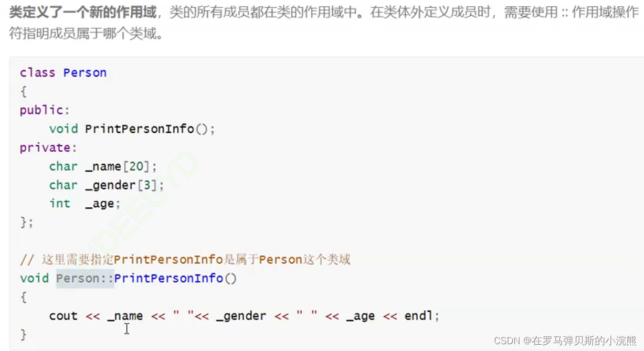Click the 'private:' access specifier
Image resolution: width=644 pixels, height=351 pixels.
48,147
